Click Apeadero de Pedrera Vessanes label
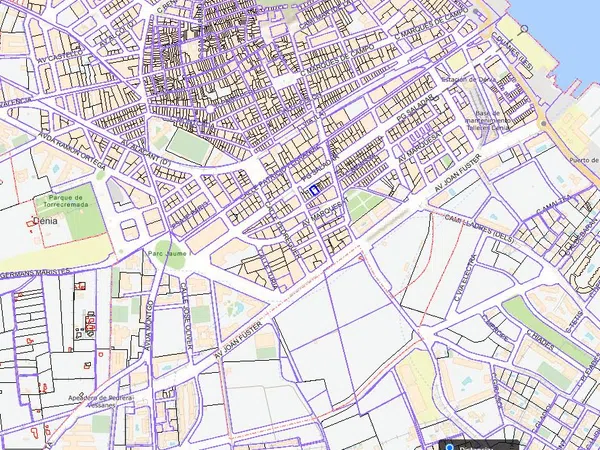The width and height of the screenshot is (600, 450). (100, 401)
